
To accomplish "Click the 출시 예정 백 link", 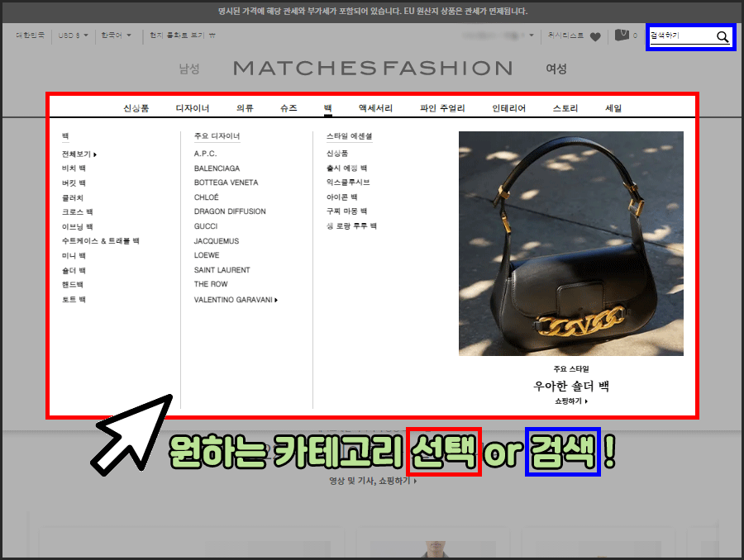I will coord(347,168).
